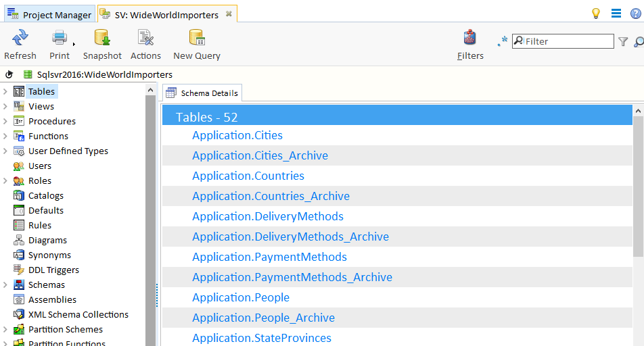
Task: Open the hamburger menu icon
Action: coord(616,14)
